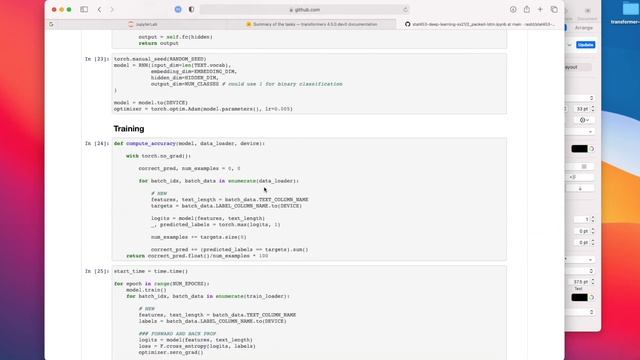Click the vertical align button in panel
The height and width of the screenshot is (360, 640).
pos(580,189)
